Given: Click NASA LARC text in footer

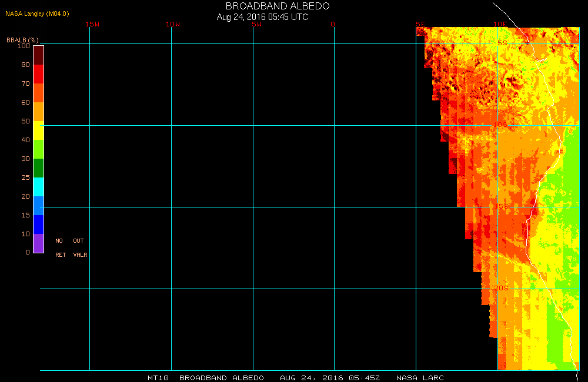Looking at the screenshot, I should pyautogui.click(x=420, y=377).
